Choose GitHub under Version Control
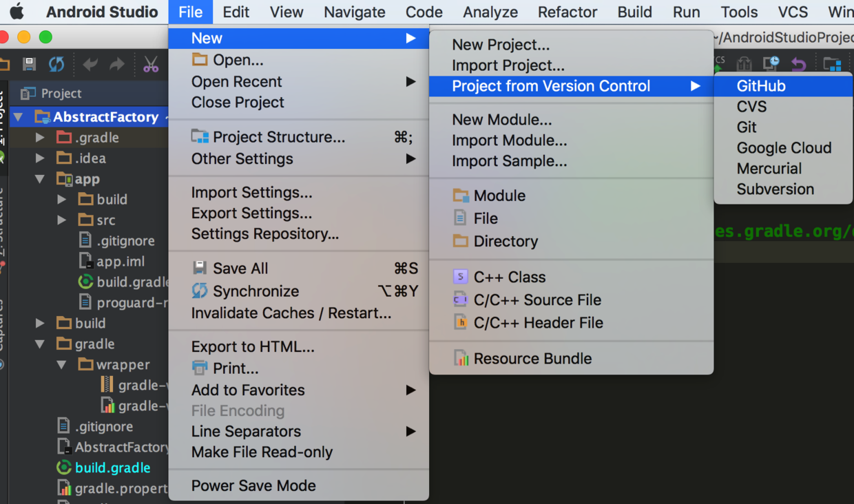 (x=761, y=86)
